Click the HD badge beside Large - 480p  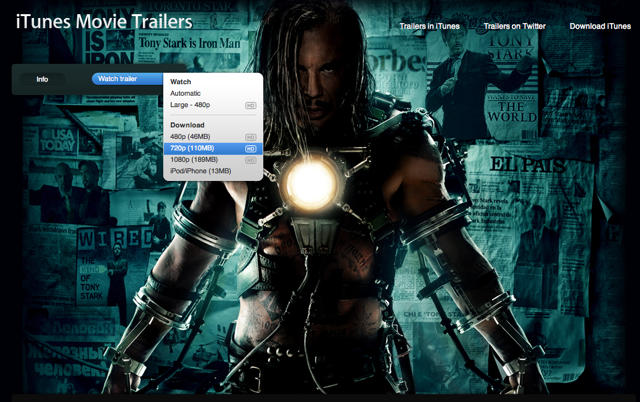point(250,106)
